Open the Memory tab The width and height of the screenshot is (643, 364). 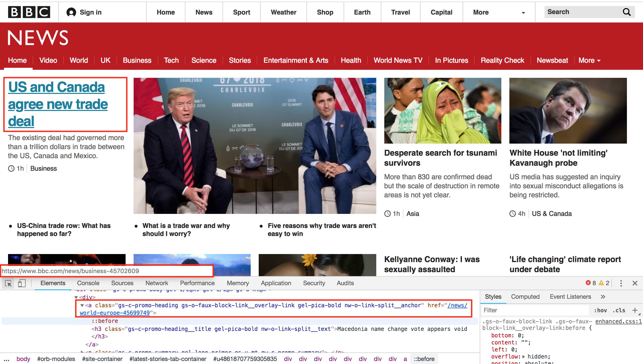point(238,283)
